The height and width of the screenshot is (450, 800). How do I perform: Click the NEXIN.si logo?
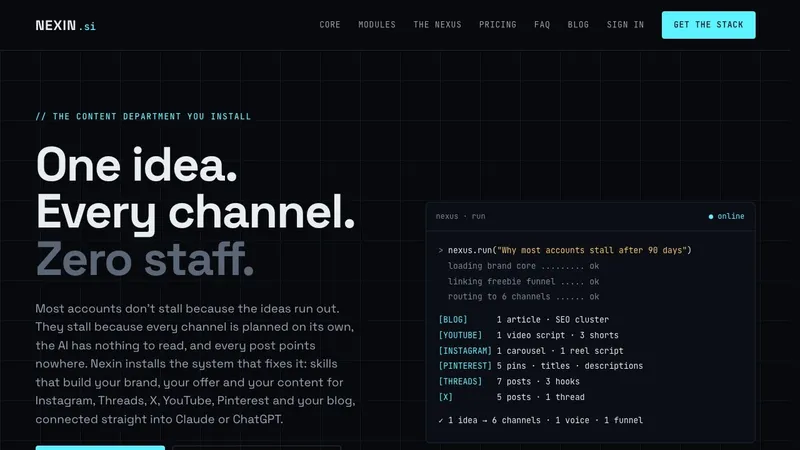pos(65,25)
